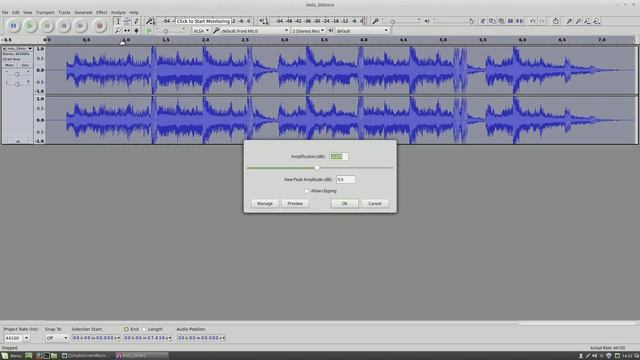
Task: Click the Copy toolbar icon
Action: (492, 21)
